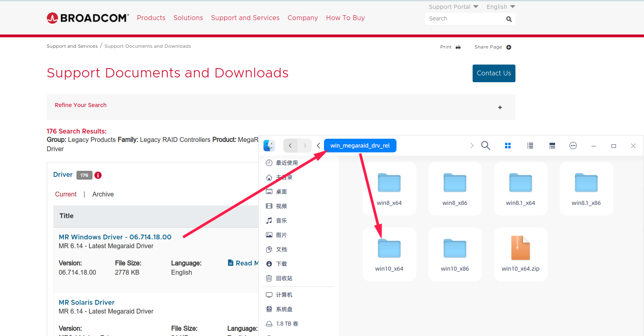Image resolution: width=644 pixels, height=336 pixels.
Task: Open the MR Solaris Driver link
Action: 87,302
